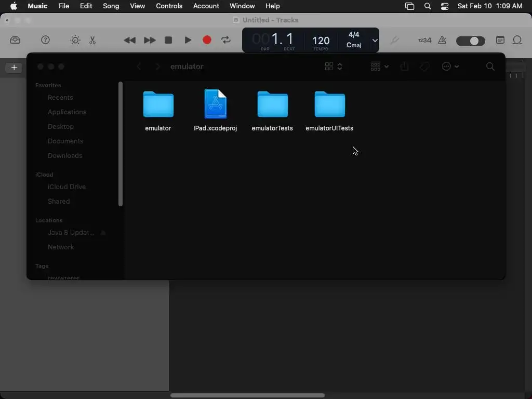Click the Finder window search icon
The image size is (532, 399).
490,66
